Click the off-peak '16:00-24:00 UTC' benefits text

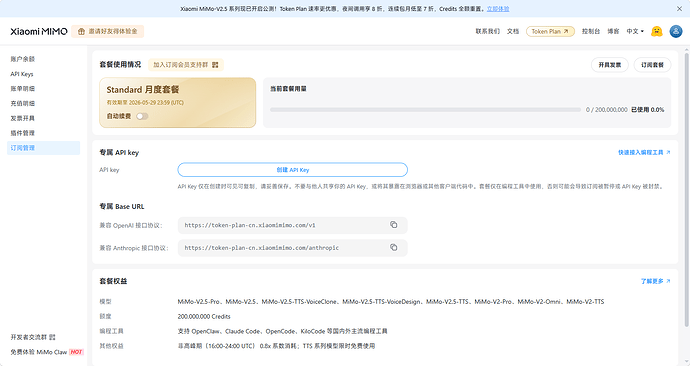276,346
